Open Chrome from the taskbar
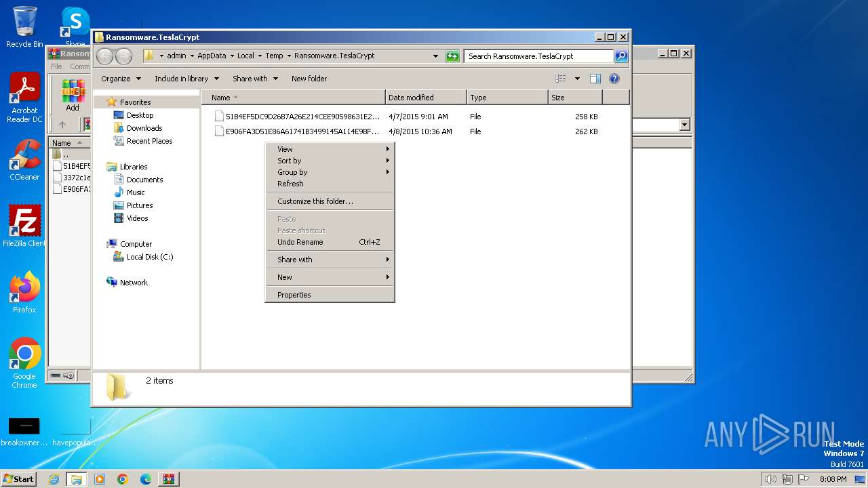 tap(123, 479)
